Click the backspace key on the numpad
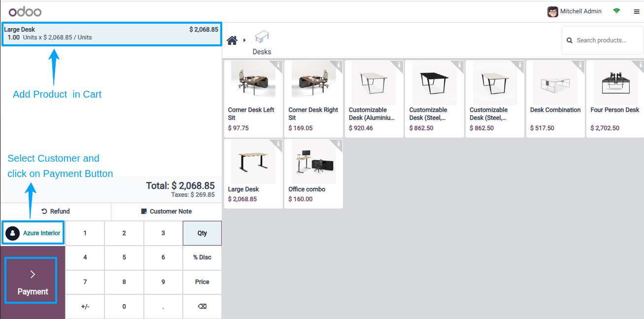Image resolution: width=644 pixels, height=319 pixels. click(x=202, y=307)
